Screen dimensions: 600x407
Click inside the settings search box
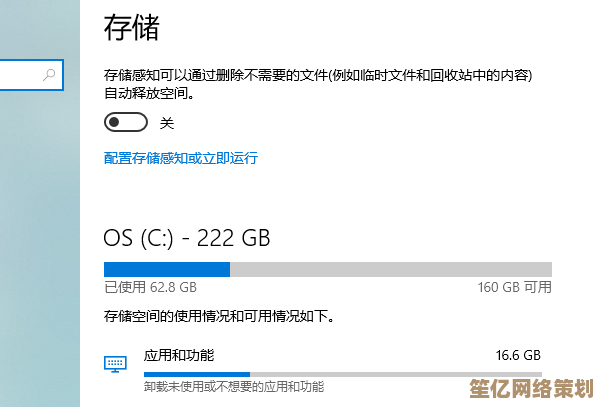click(x=20, y=74)
